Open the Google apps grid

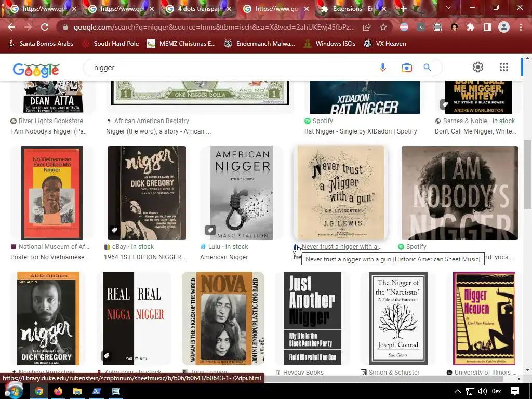click(x=504, y=67)
